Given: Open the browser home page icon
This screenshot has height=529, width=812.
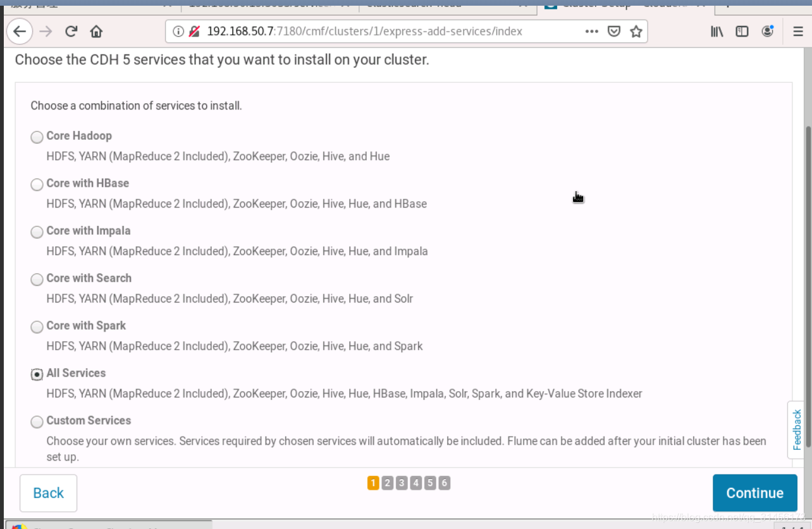Looking at the screenshot, I should click(x=96, y=31).
